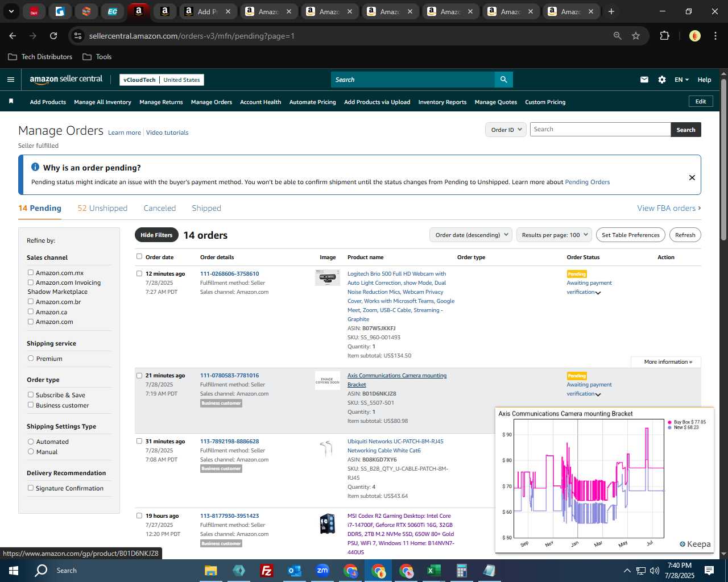Toggle the Amazon.com Invoicing Shadow Marketplace checkbox

[31, 282]
